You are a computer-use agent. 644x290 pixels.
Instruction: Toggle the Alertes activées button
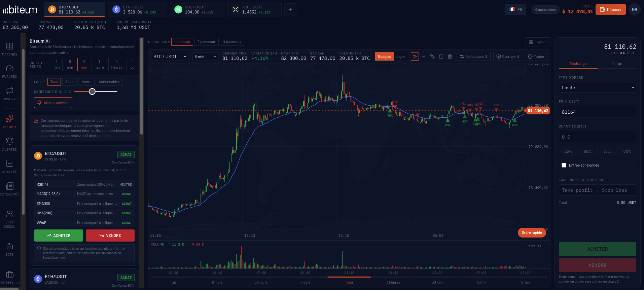pos(53,103)
